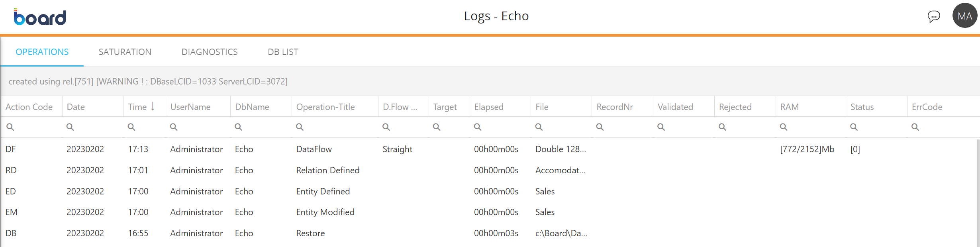Switch to the Saturation tab

tap(125, 52)
